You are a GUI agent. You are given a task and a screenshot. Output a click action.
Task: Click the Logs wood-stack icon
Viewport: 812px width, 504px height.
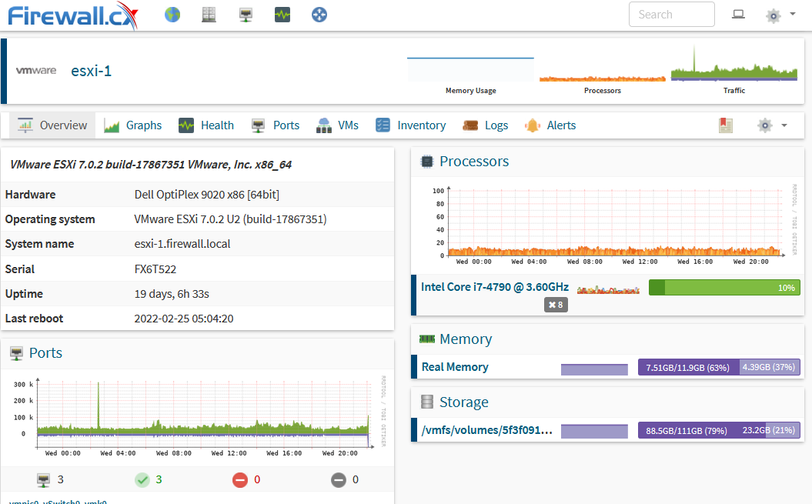pos(470,125)
